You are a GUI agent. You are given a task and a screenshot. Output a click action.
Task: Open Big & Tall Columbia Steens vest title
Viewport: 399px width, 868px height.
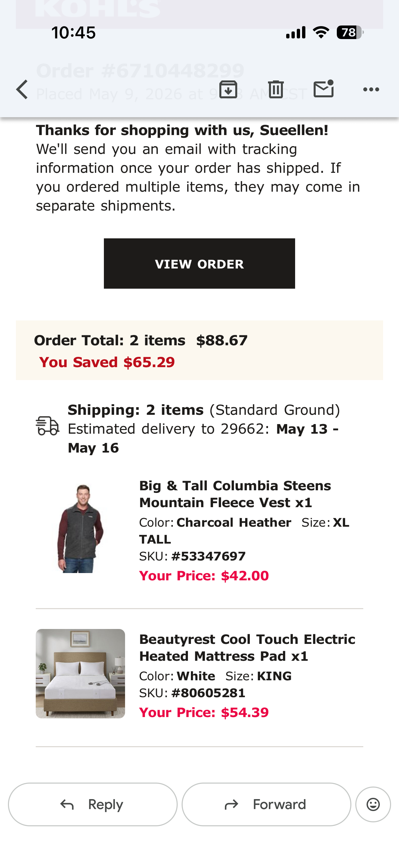click(x=235, y=494)
